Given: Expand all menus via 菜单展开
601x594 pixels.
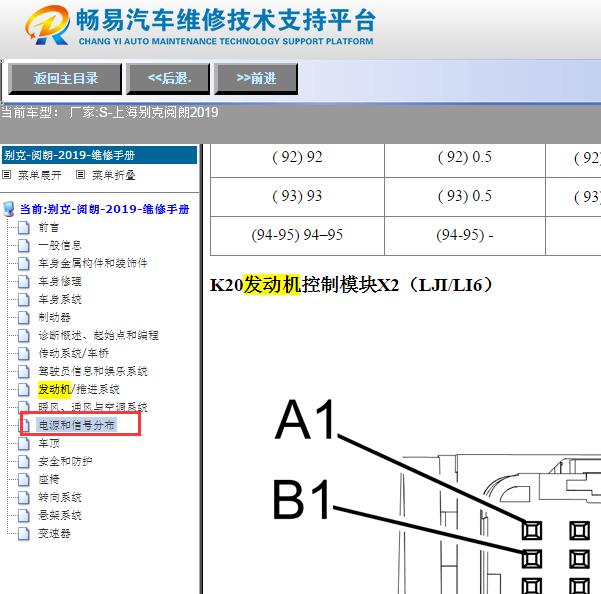Looking at the screenshot, I should tap(39, 175).
